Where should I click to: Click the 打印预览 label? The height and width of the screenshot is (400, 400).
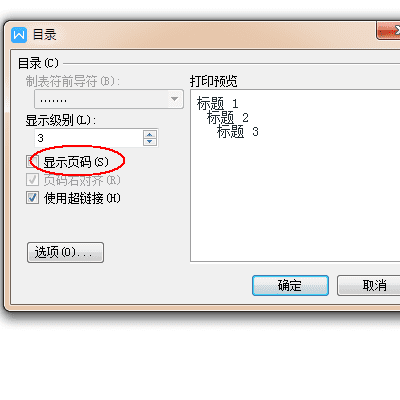pos(214,81)
